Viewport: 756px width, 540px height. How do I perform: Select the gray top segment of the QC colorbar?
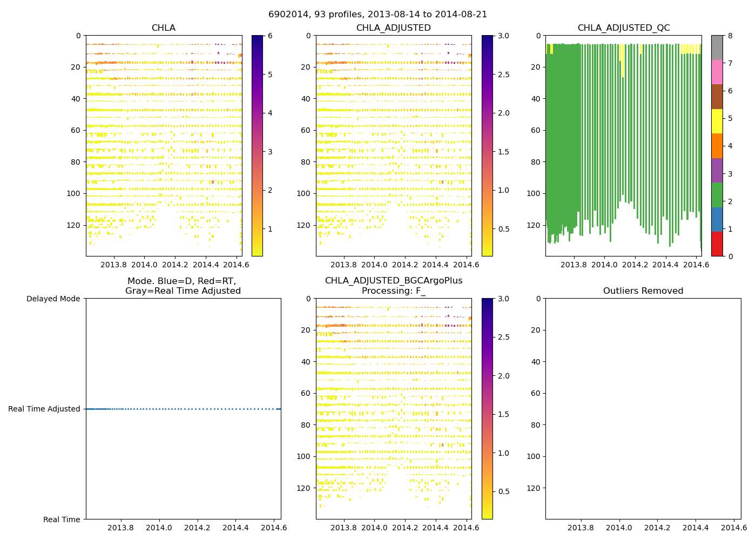pyautogui.click(x=717, y=48)
